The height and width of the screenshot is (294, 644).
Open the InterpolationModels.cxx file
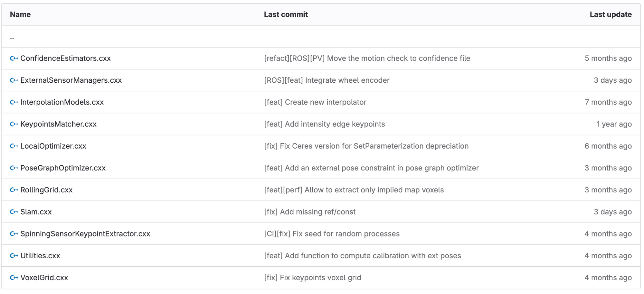(62, 102)
